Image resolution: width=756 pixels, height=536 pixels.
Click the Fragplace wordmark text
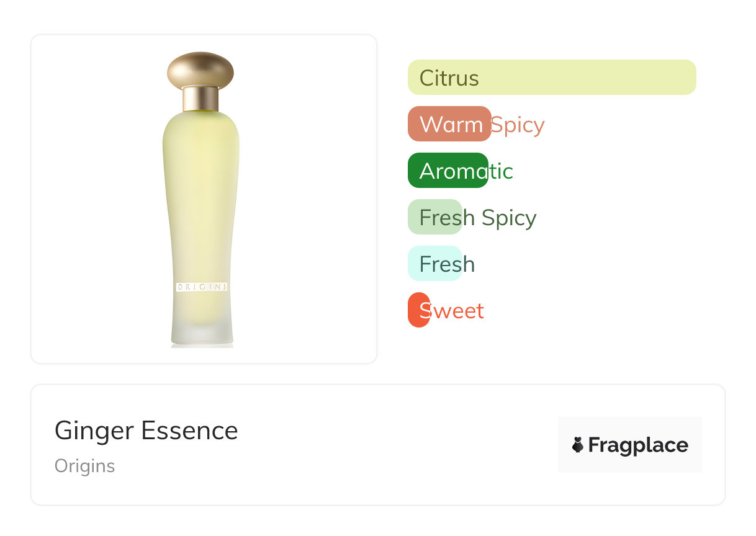(638, 445)
